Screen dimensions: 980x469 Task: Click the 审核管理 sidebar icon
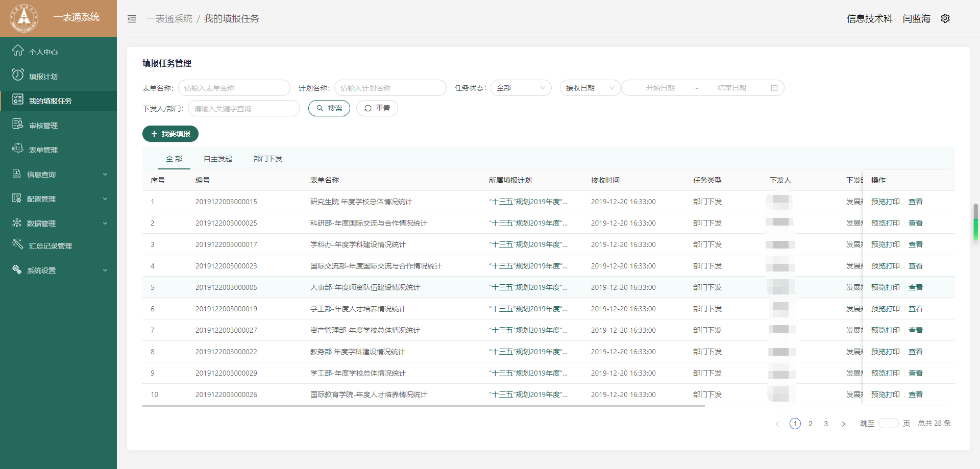tap(18, 124)
